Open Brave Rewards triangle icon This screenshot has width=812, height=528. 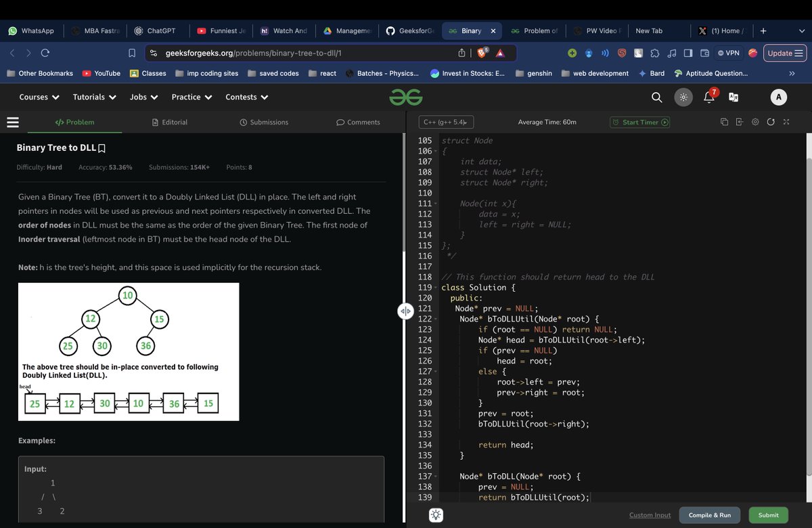tap(501, 53)
